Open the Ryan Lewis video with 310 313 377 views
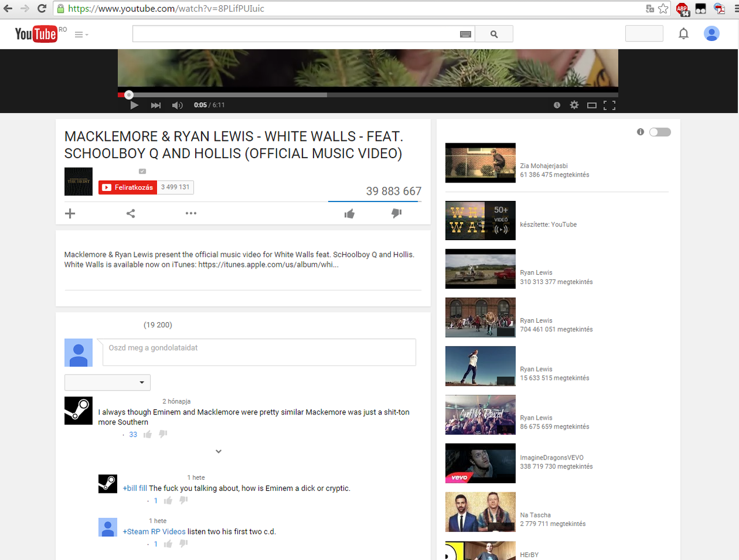Screen dimensions: 739x560 480,269
